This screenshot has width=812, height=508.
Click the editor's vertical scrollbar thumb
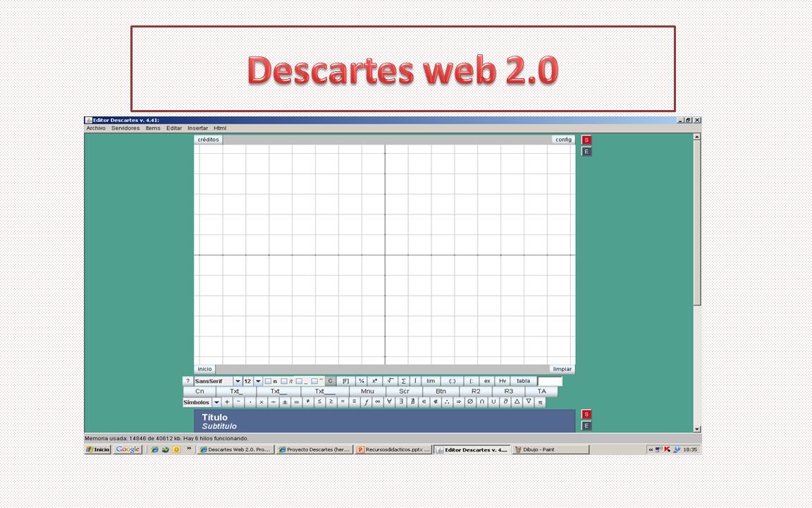tap(697, 223)
